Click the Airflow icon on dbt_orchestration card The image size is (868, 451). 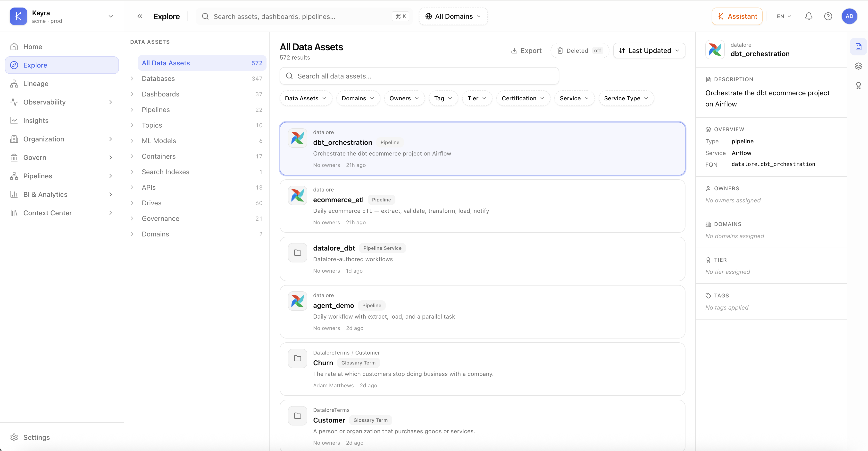(x=297, y=138)
